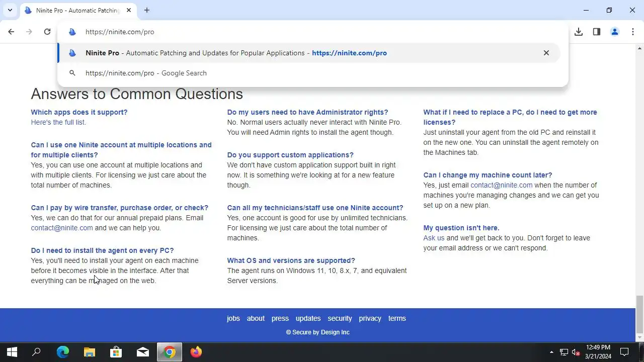This screenshot has height=362, width=644.
Task: Click the scrollbar down arrow
Action: pyautogui.click(x=639, y=338)
